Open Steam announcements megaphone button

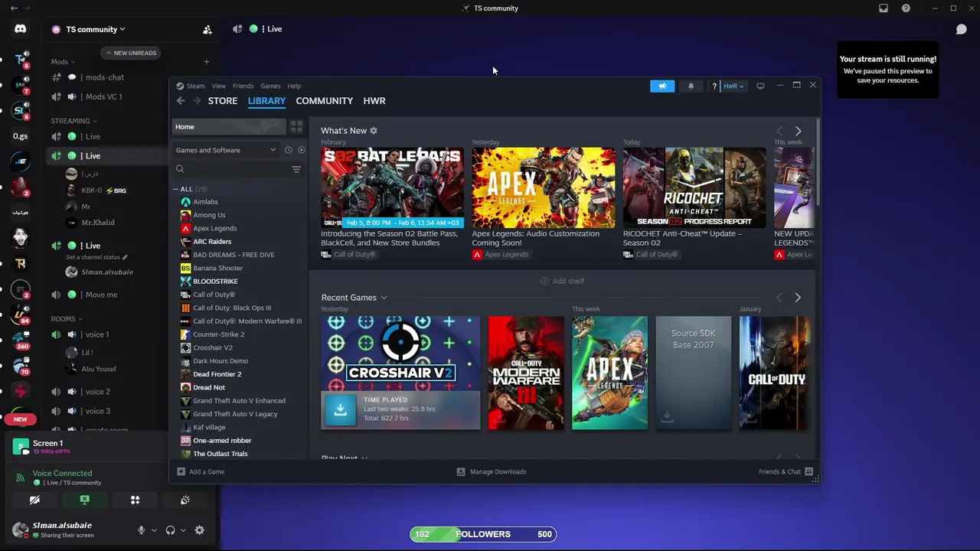coord(662,86)
